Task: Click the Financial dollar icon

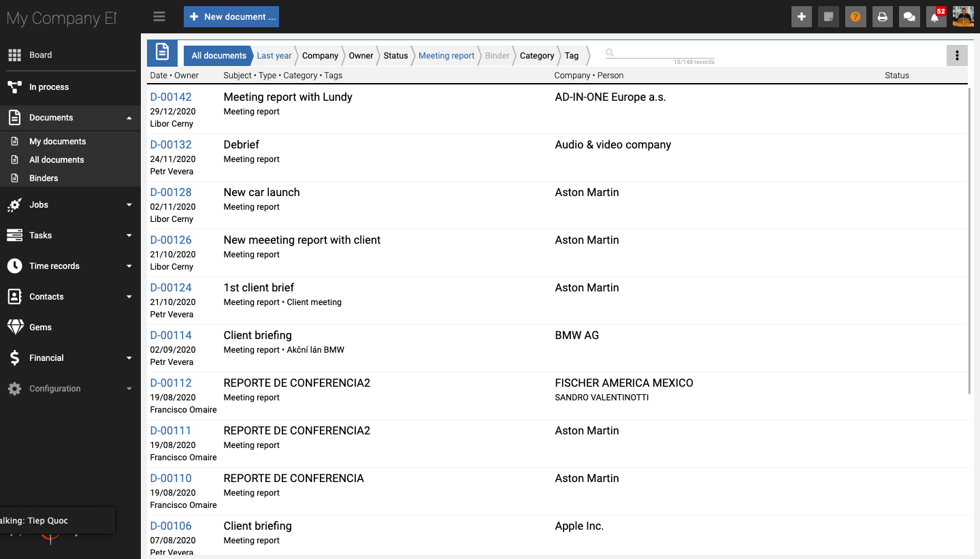Action: pos(14,358)
